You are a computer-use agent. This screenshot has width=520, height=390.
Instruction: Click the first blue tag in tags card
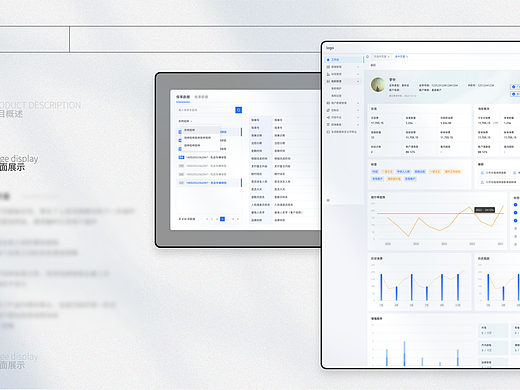click(375, 172)
